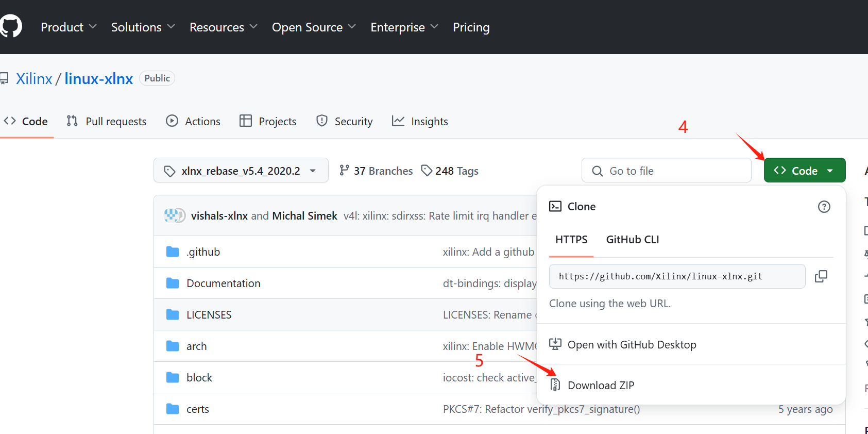Open the Enterprise dropdown

pos(404,27)
